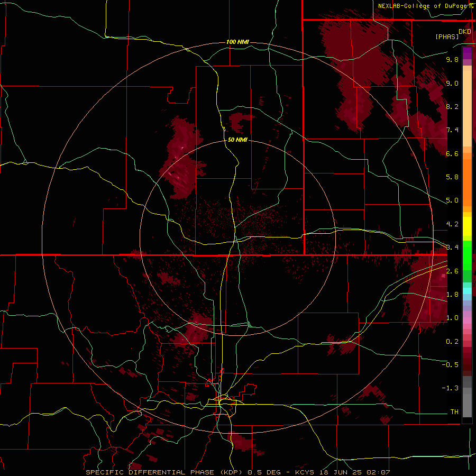The image size is (476, 476).
Task: Click the -0.5 scale value
Action: [450, 365]
